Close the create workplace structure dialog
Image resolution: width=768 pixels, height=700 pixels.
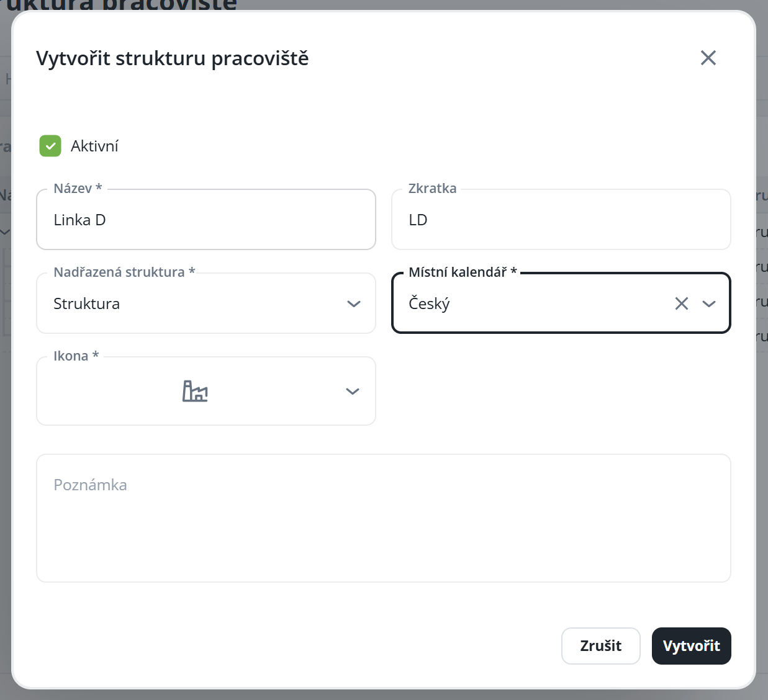pyautogui.click(x=708, y=58)
